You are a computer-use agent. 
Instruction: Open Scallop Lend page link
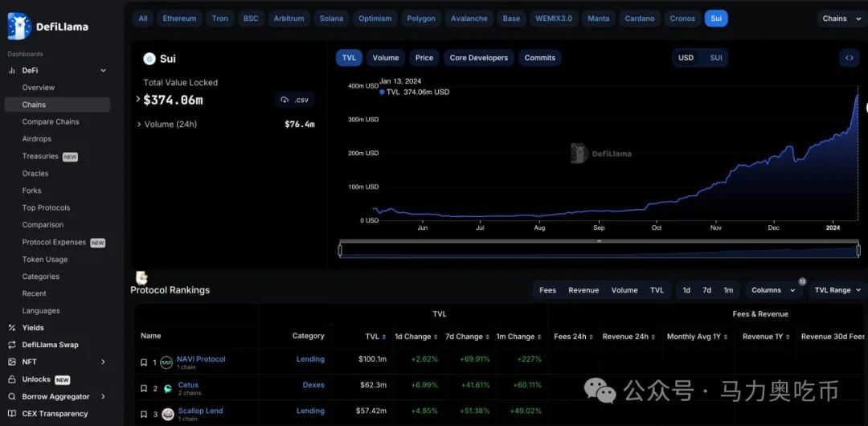pyautogui.click(x=200, y=411)
